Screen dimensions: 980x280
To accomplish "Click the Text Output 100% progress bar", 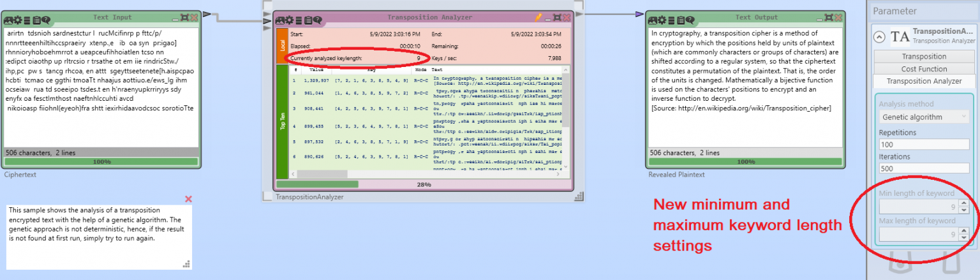I will coord(745,162).
